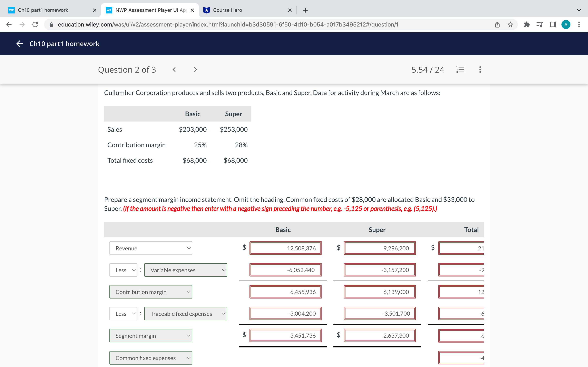Click the Segment margin dropdown selector
This screenshot has height=367, width=588.
[x=151, y=335]
